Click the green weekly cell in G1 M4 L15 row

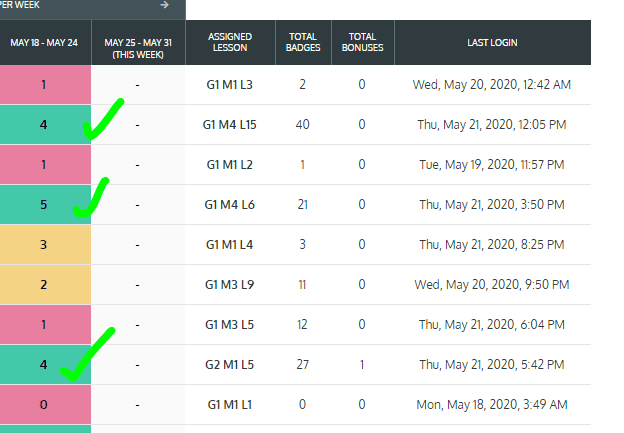(x=45, y=125)
